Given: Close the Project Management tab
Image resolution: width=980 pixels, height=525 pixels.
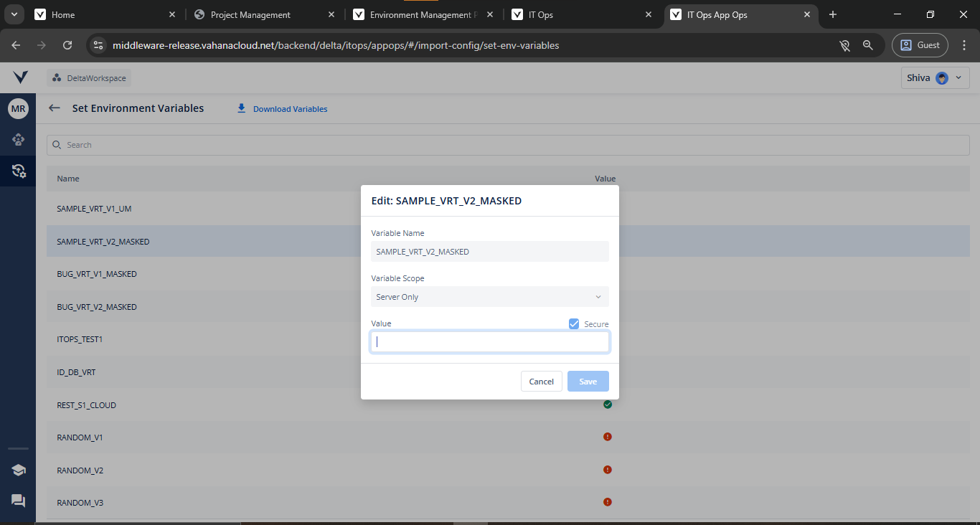Looking at the screenshot, I should pos(331,14).
